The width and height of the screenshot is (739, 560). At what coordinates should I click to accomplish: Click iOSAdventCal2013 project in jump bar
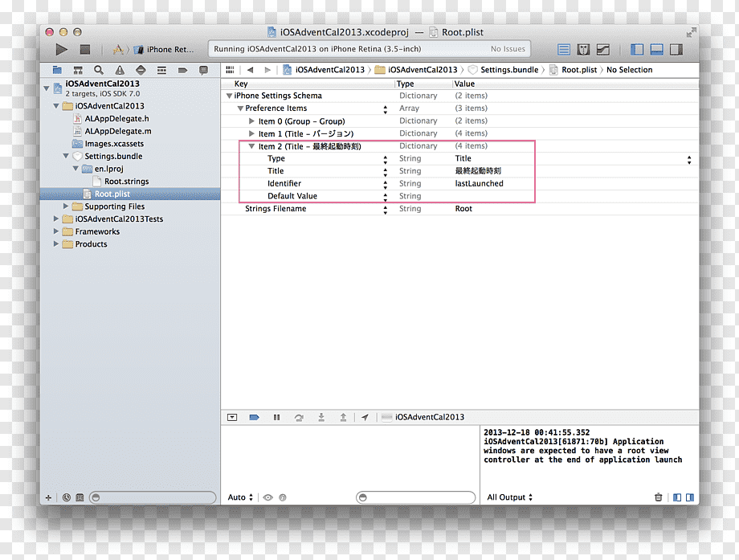click(x=324, y=70)
